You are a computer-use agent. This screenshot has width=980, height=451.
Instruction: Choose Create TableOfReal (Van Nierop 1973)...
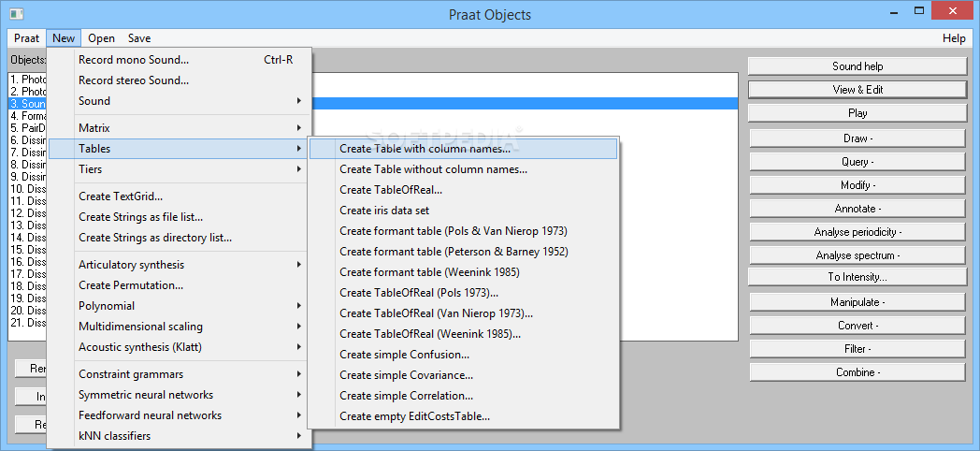click(x=463, y=314)
